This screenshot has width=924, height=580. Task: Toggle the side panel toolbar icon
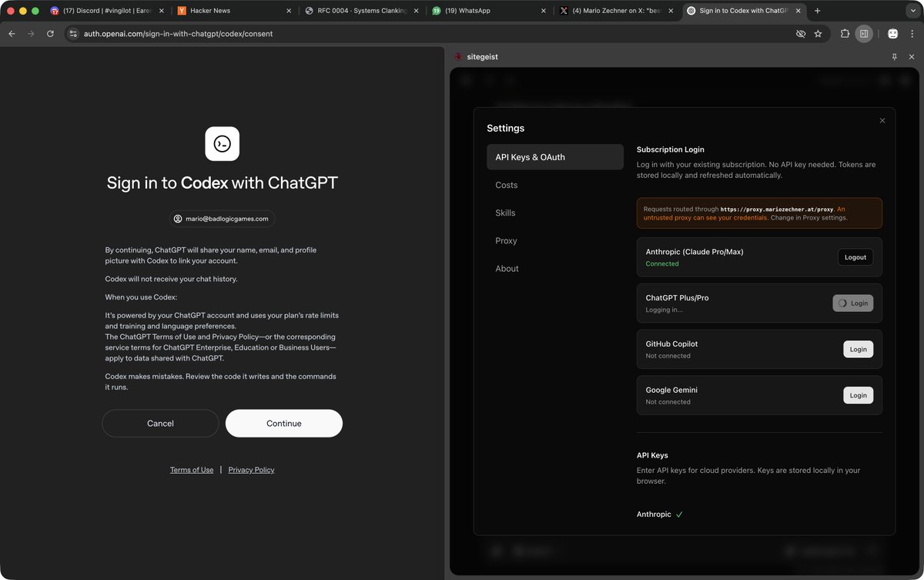pos(864,34)
